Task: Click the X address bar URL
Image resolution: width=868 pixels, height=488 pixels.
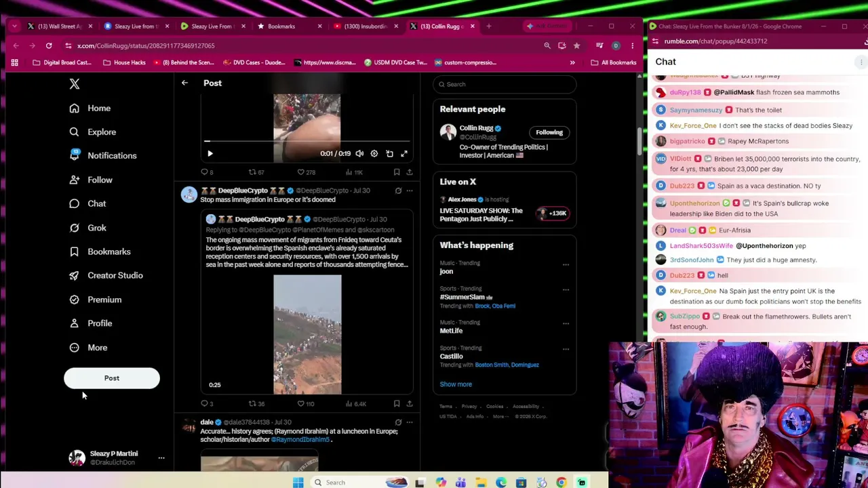Action: coord(146,45)
